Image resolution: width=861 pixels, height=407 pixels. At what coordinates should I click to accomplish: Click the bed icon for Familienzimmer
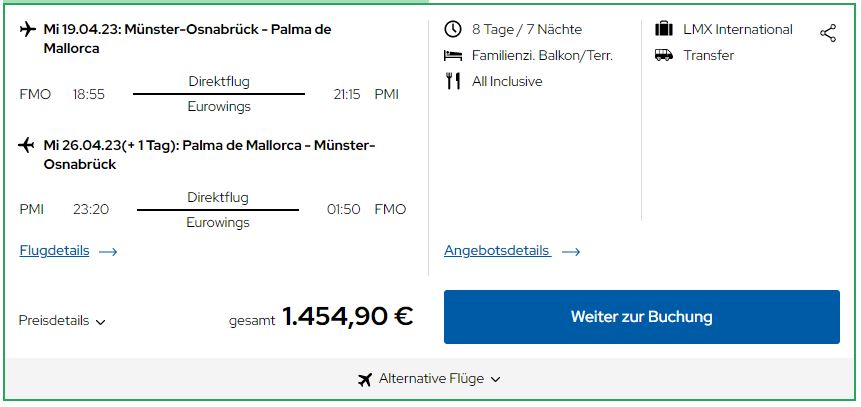tap(453, 55)
